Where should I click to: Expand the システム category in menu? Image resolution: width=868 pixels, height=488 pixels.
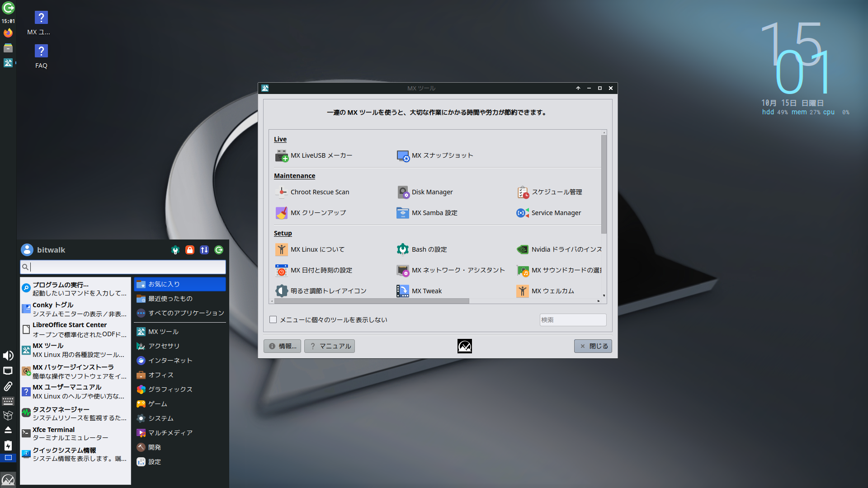(160, 418)
